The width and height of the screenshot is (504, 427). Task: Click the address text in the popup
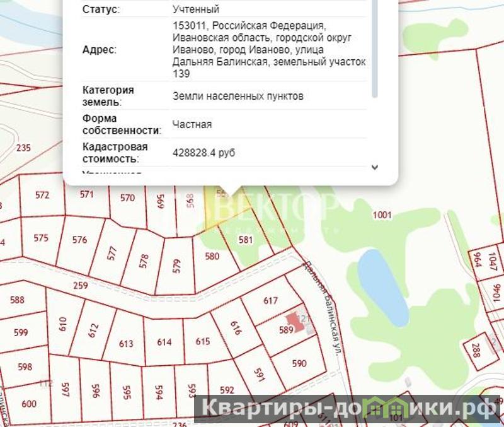pos(268,50)
